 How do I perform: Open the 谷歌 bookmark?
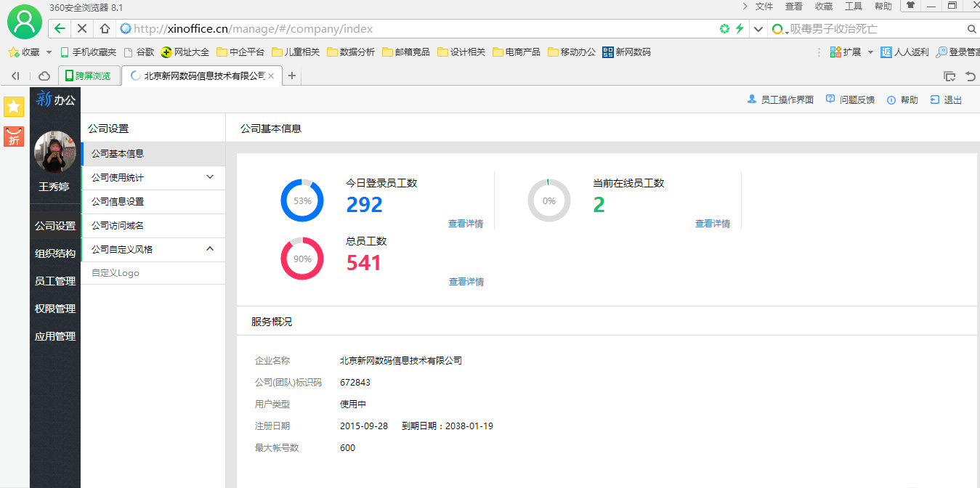tap(139, 52)
